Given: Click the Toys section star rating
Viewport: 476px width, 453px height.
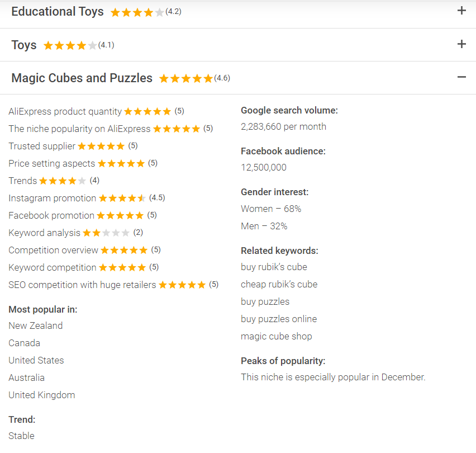Looking at the screenshot, I should tap(70, 46).
